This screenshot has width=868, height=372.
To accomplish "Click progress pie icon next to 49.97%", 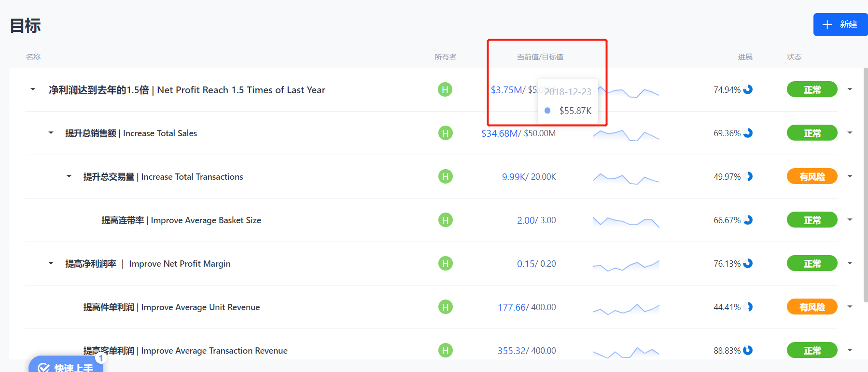I will [x=749, y=176].
